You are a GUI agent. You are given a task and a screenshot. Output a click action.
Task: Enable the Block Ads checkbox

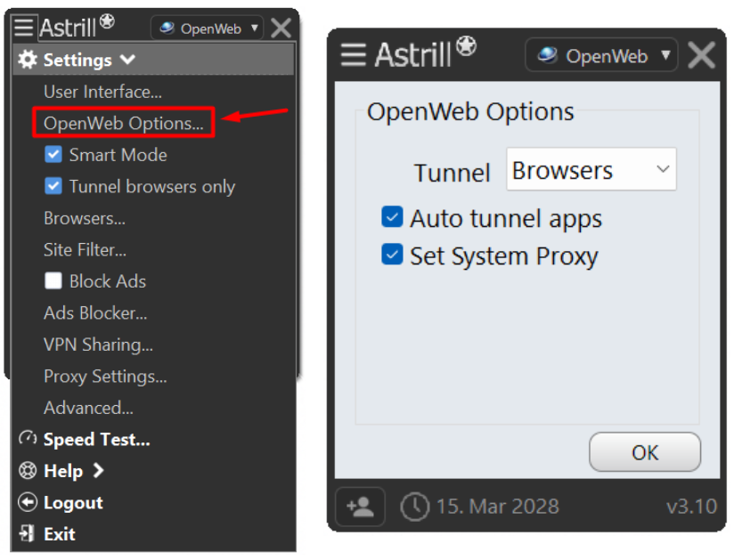(53, 281)
